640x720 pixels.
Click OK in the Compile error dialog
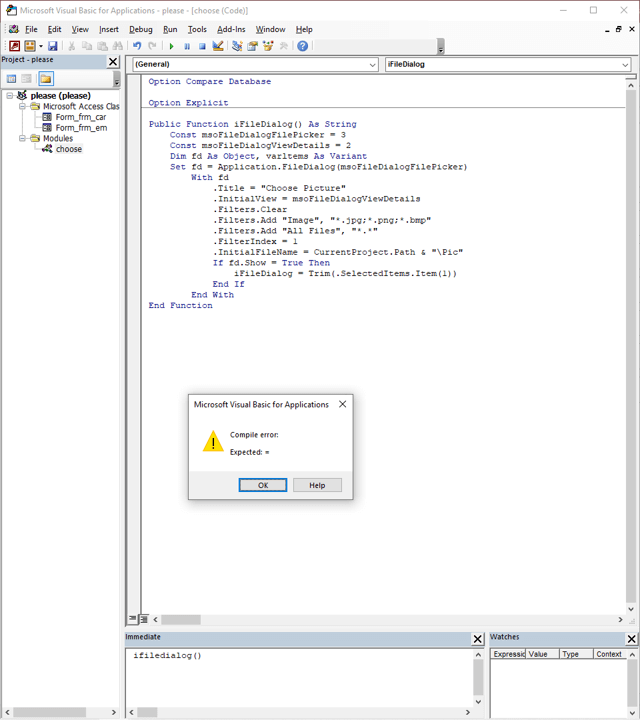[x=263, y=485]
